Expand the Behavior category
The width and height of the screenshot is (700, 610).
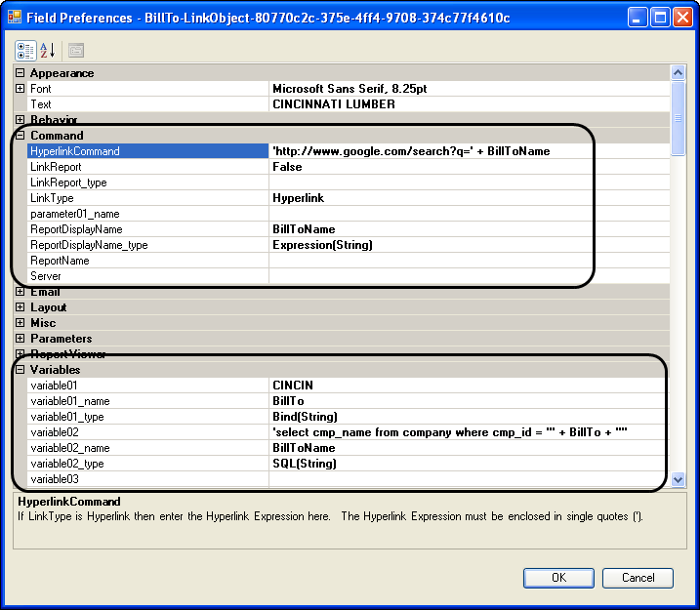[x=21, y=120]
